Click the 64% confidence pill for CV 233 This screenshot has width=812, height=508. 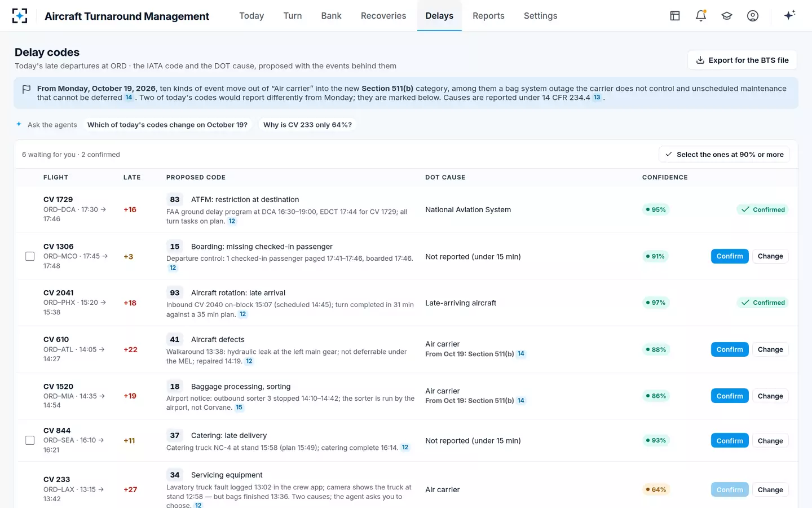pyautogui.click(x=656, y=490)
